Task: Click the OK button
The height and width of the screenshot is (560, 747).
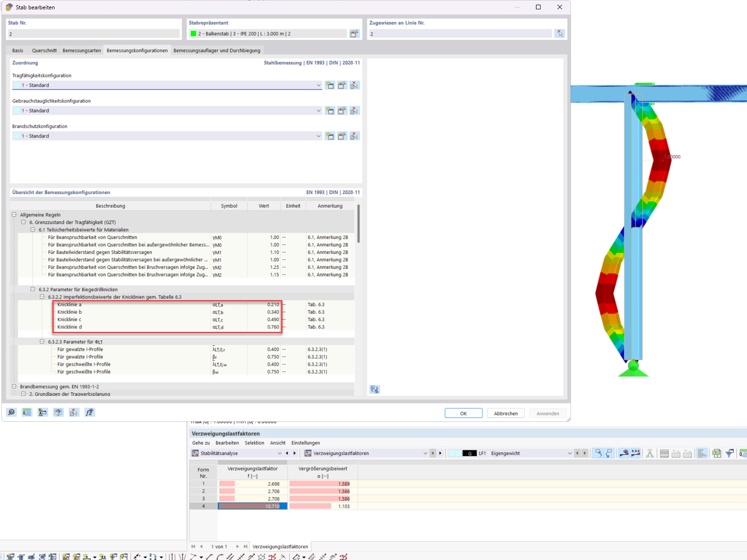Action: pyautogui.click(x=464, y=413)
